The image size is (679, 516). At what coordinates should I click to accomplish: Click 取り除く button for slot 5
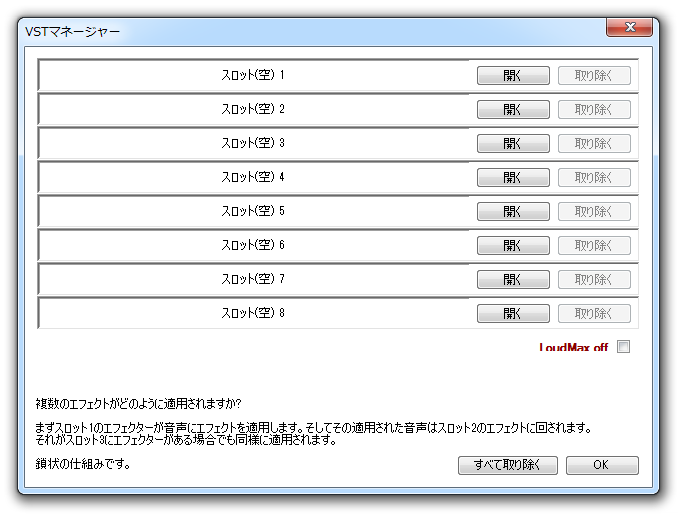point(594,212)
